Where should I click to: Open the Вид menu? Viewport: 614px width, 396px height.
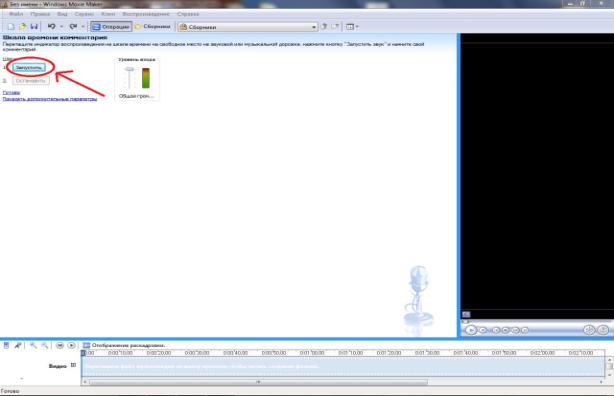pyautogui.click(x=62, y=14)
